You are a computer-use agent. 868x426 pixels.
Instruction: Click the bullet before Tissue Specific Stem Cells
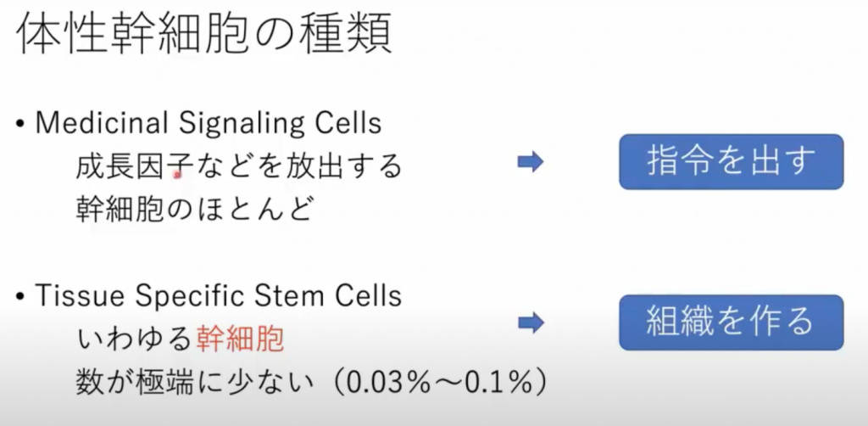(x=20, y=296)
